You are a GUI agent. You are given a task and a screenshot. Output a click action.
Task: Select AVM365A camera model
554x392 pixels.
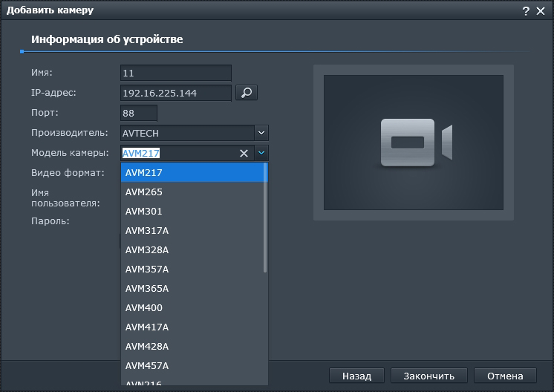pyautogui.click(x=192, y=289)
